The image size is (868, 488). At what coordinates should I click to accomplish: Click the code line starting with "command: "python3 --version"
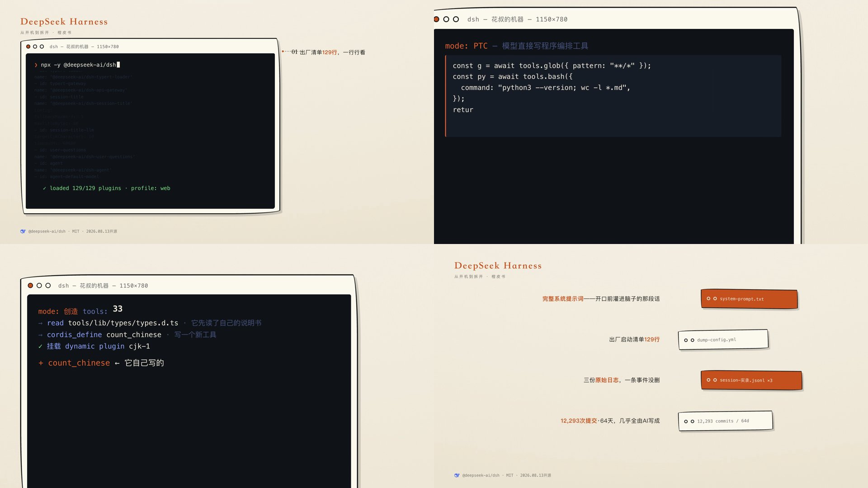point(545,88)
